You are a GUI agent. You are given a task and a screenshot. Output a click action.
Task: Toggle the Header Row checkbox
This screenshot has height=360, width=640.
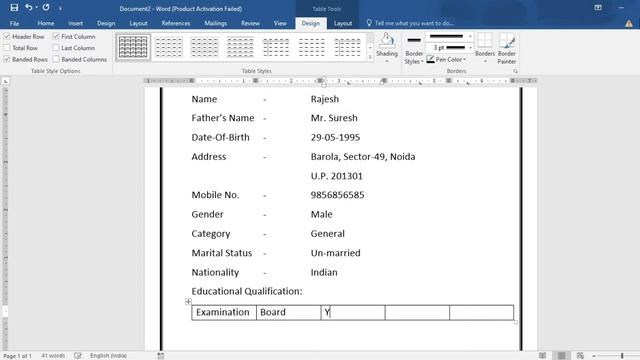click(7, 36)
